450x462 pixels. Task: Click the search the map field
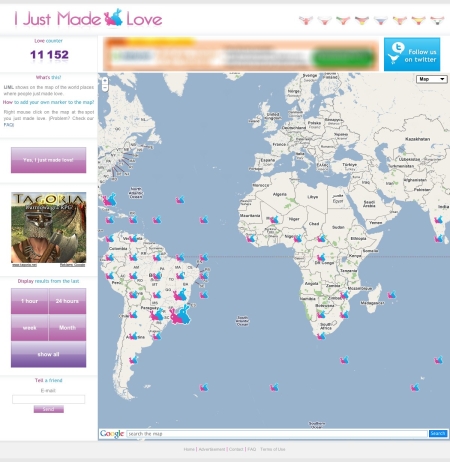pyautogui.click(x=277, y=434)
